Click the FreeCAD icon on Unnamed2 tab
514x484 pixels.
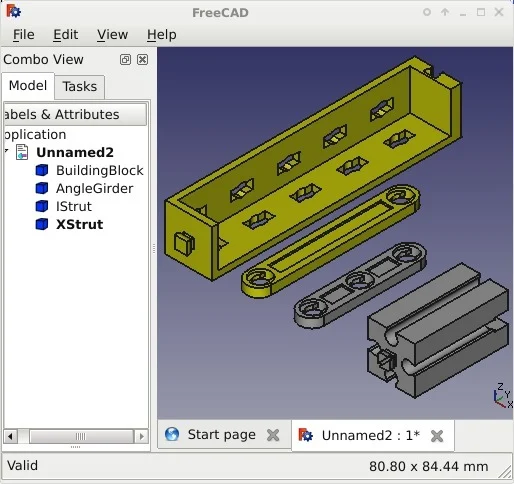click(305, 435)
